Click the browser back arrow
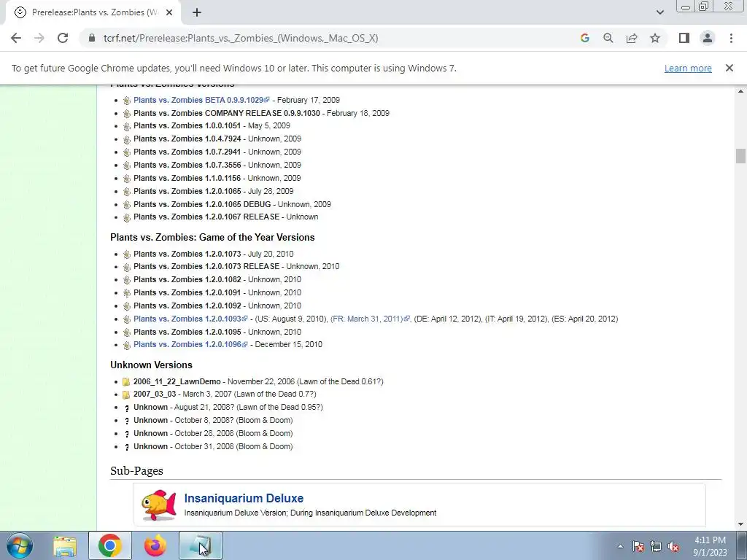The height and width of the screenshot is (560, 747). pyautogui.click(x=16, y=38)
